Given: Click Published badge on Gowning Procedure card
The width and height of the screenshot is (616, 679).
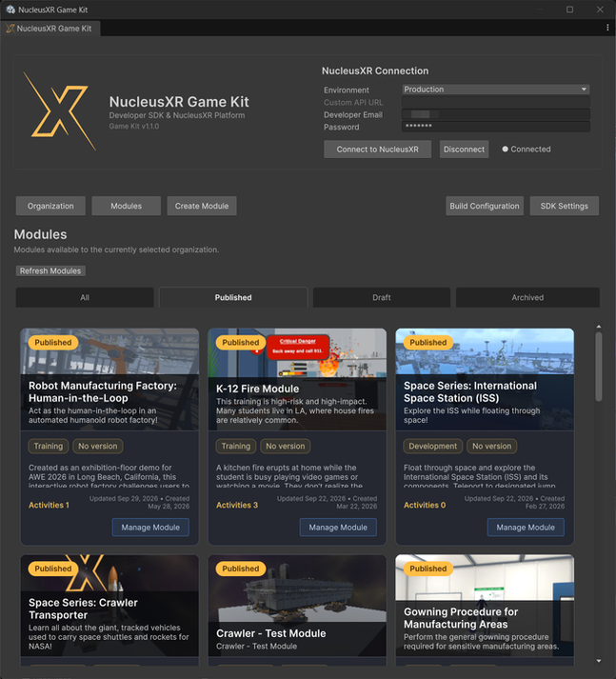Looking at the screenshot, I should 428,569.
